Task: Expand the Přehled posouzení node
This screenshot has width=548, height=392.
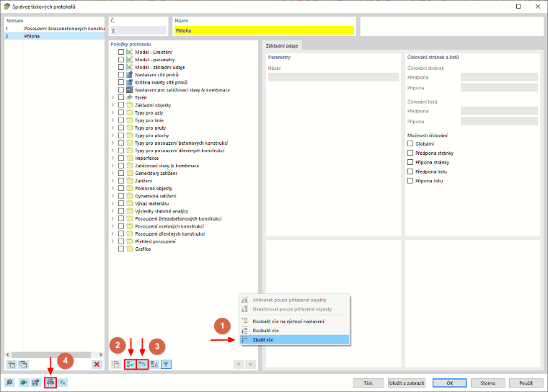Action: click(112, 241)
